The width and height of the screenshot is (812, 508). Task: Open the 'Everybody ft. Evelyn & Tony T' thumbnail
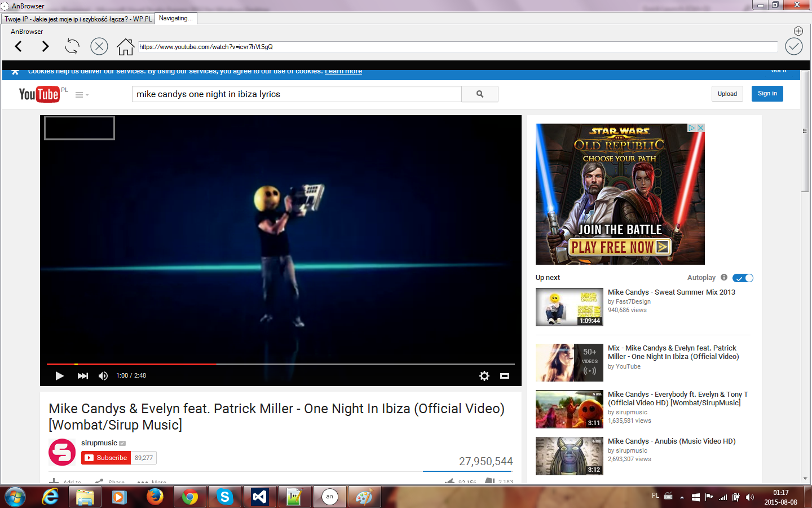point(570,409)
